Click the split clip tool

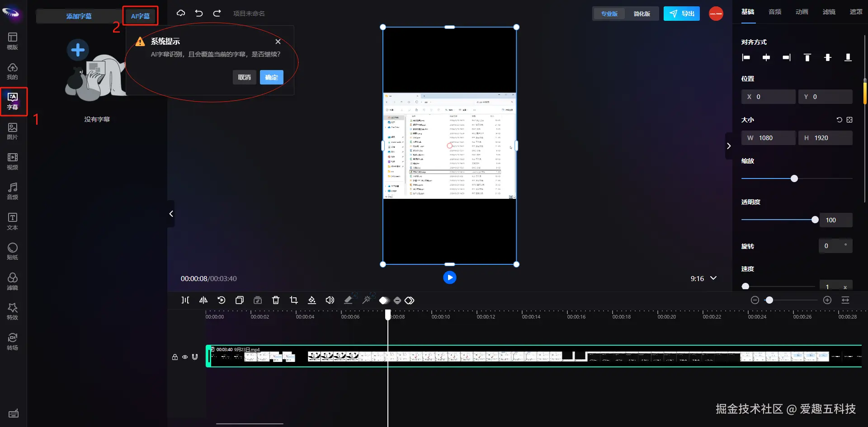185,300
